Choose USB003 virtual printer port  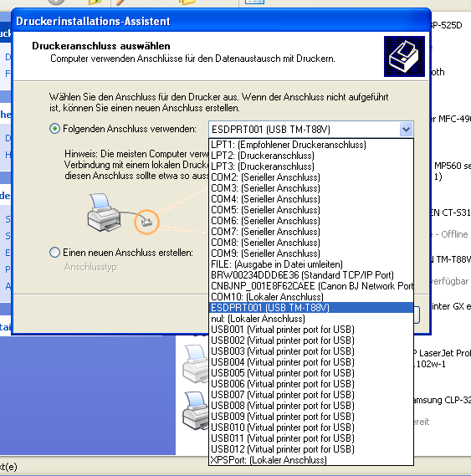click(x=311, y=351)
